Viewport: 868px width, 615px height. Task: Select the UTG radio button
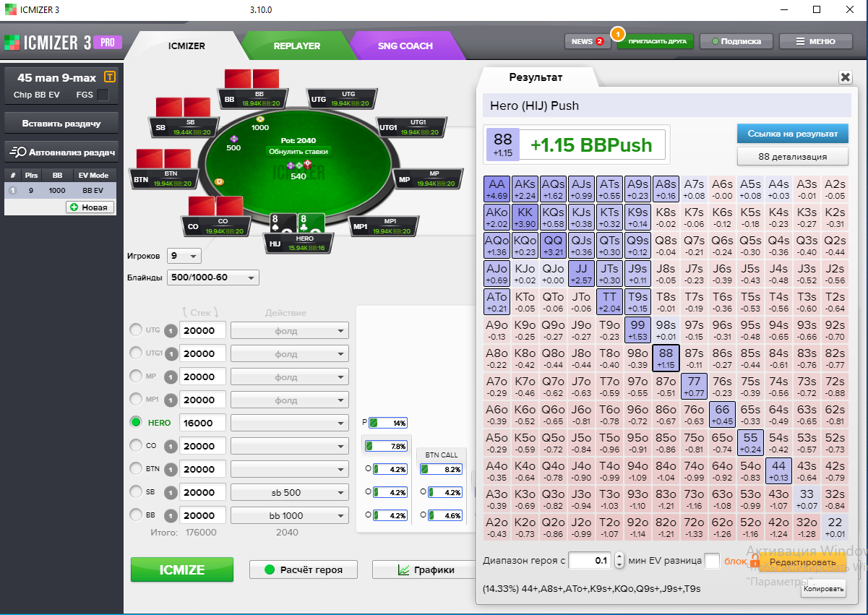point(136,330)
